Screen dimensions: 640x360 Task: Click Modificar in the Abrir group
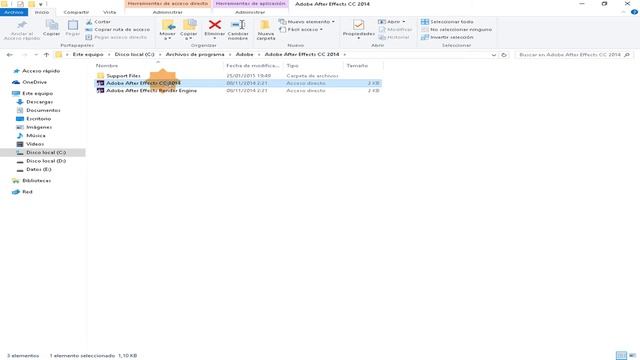click(395, 29)
